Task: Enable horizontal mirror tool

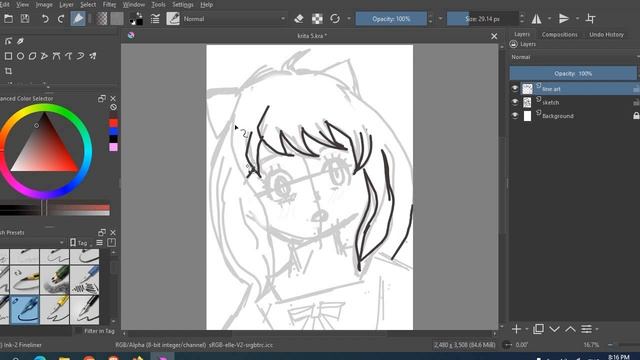Action: 537,19
